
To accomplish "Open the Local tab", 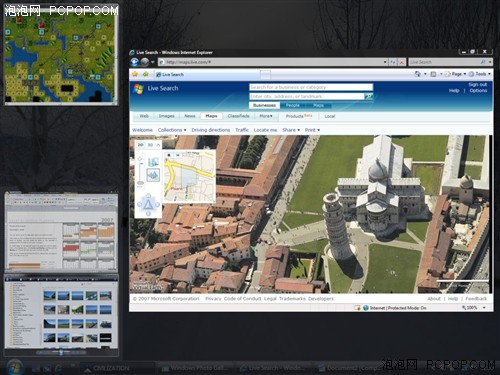I will [x=329, y=116].
